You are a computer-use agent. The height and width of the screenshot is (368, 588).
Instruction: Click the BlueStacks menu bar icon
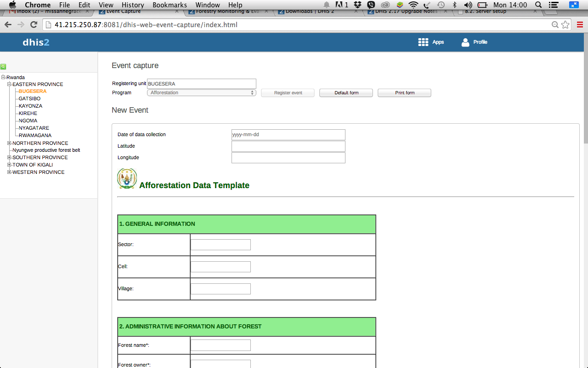point(400,5)
